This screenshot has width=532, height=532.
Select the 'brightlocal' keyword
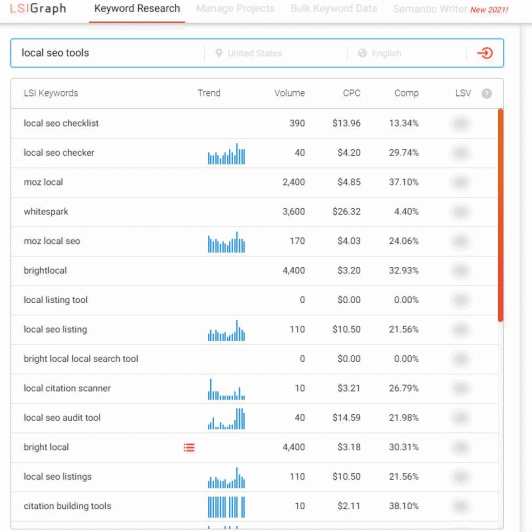45,270
